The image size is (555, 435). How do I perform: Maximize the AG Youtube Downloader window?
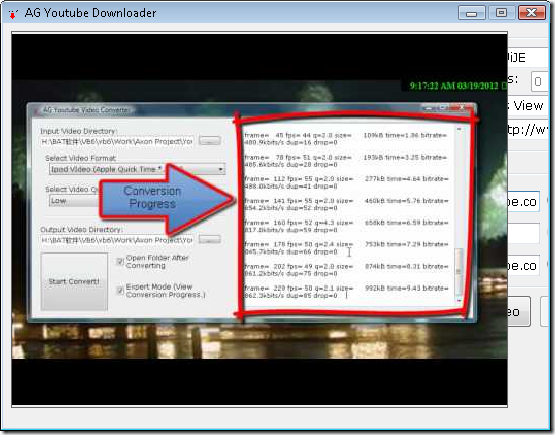click(501, 13)
